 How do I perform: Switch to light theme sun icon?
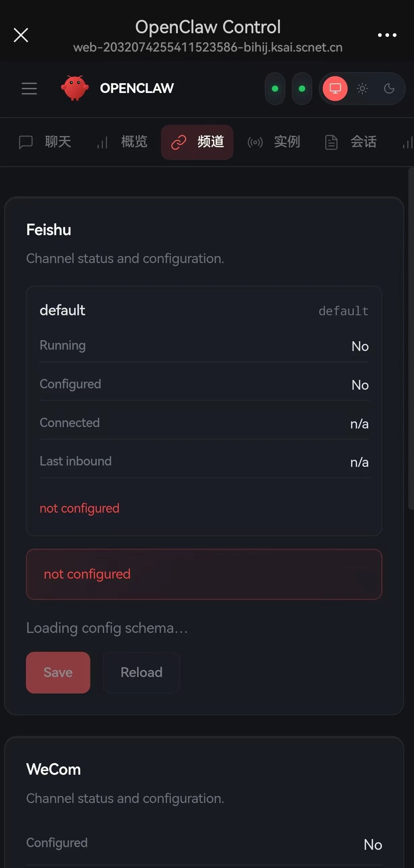pyautogui.click(x=362, y=89)
